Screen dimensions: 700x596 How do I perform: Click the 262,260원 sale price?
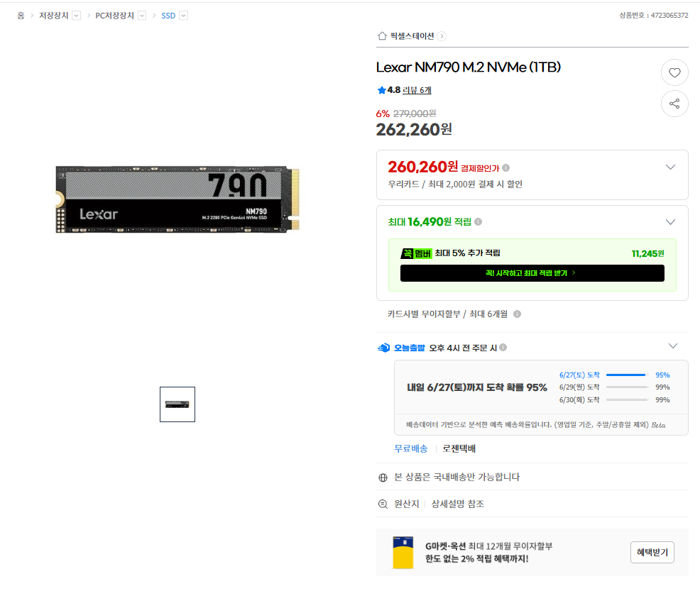click(x=414, y=129)
